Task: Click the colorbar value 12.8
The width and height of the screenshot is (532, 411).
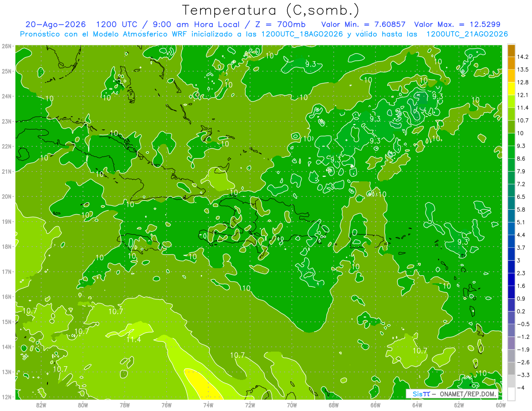Action: 523,82
